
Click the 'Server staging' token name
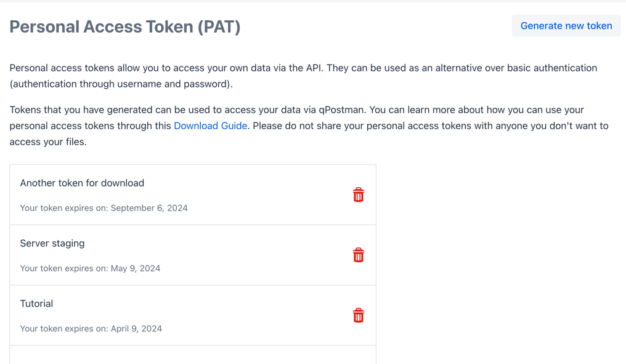click(52, 243)
